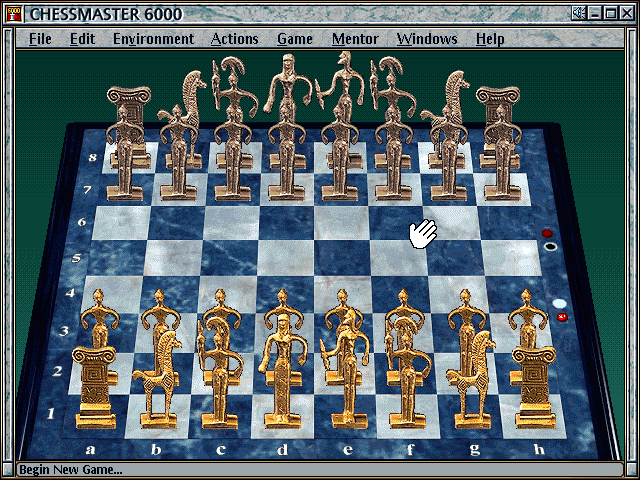Select the black pawn on d7
Viewport: 640px width, 480px height.
(287, 155)
